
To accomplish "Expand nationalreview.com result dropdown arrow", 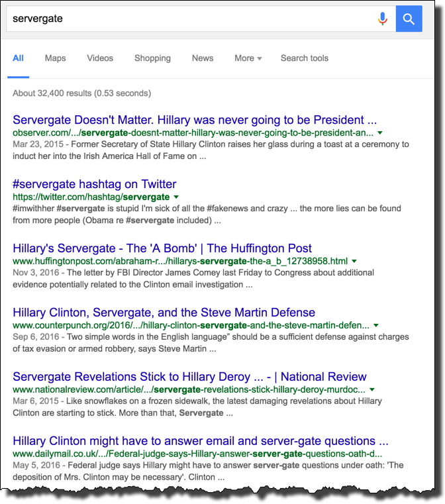I will pyautogui.click(x=373, y=390).
